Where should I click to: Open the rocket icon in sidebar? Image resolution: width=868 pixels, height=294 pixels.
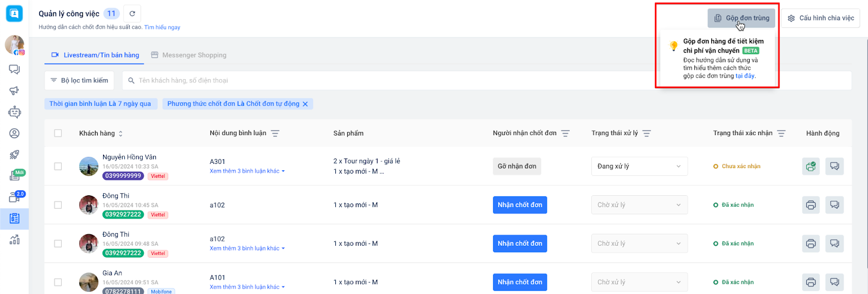click(15, 155)
